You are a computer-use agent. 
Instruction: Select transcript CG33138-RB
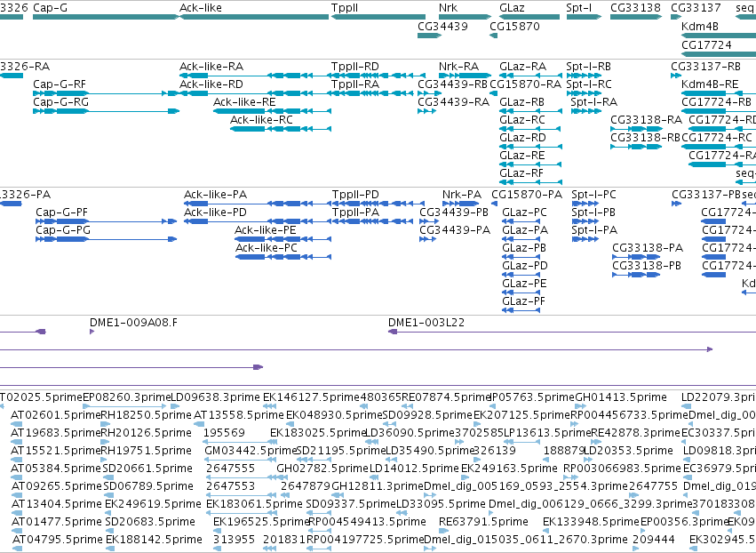[646, 138]
